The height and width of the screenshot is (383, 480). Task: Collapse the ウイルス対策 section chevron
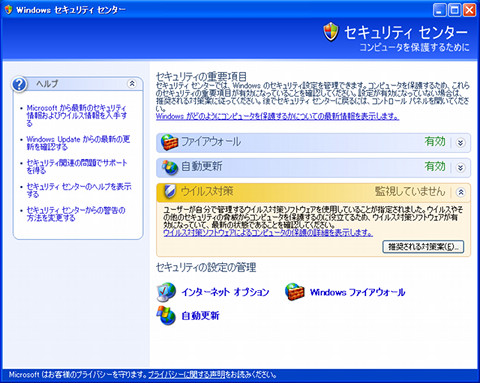tap(460, 192)
